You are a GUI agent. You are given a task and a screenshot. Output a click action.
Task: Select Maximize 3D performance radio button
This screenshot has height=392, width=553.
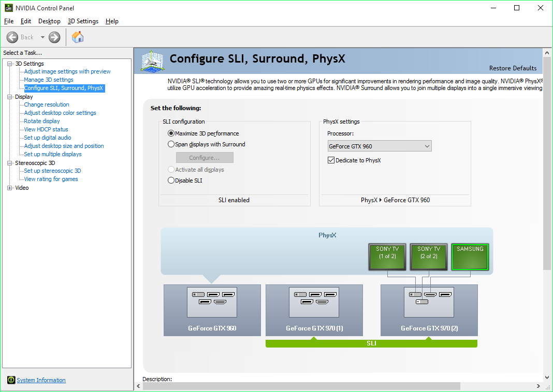coord(171,133)
